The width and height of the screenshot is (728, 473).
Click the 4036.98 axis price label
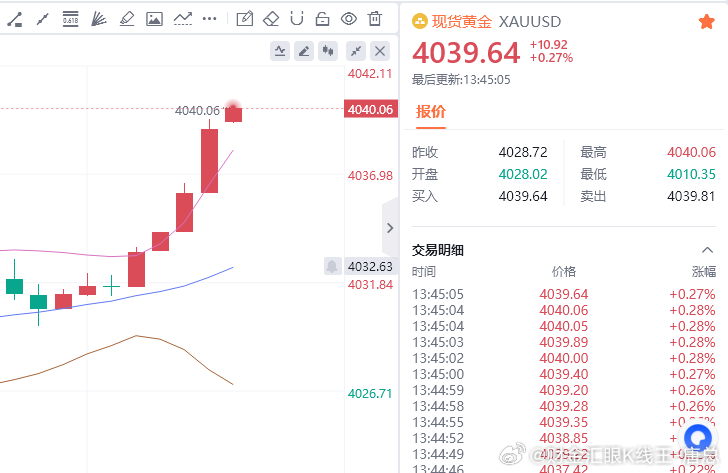[x=370, y=176]
